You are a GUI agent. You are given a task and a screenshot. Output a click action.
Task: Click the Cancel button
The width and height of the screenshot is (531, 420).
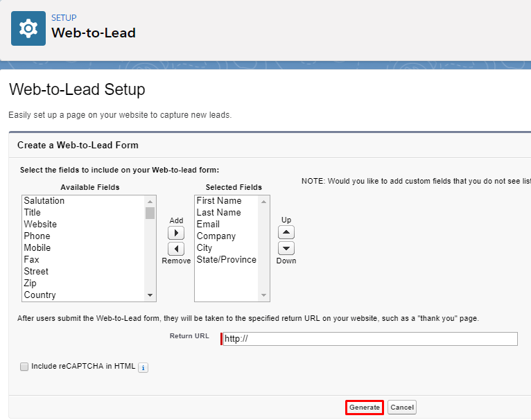pyautogui.click(x=402, y=408)
